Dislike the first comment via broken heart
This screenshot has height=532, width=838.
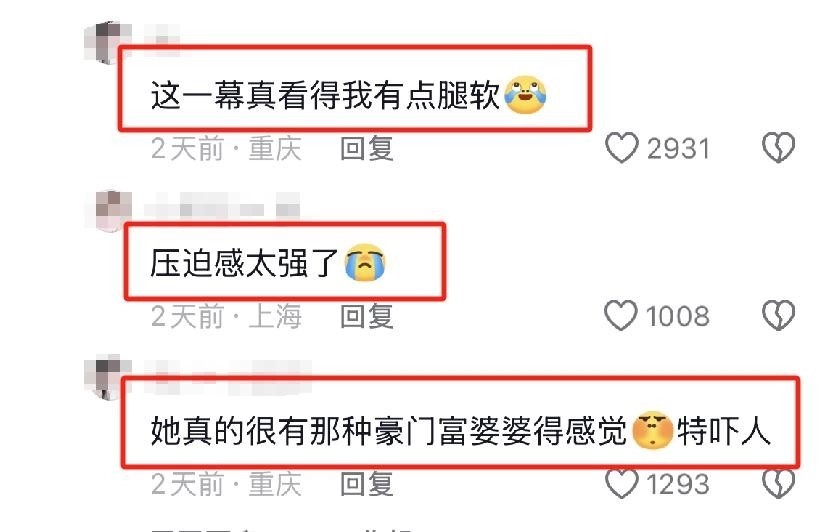[x=778, y=148]
